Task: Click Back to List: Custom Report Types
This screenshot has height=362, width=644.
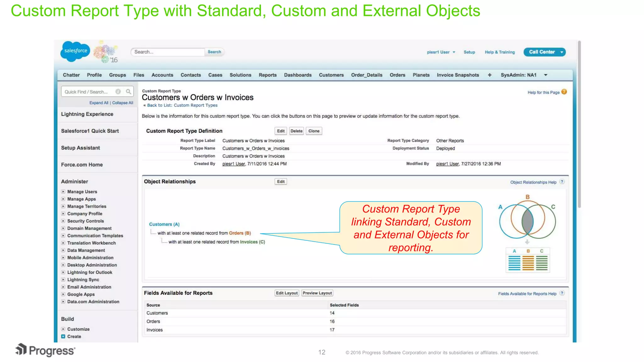Action: click(x=182, y=106)
